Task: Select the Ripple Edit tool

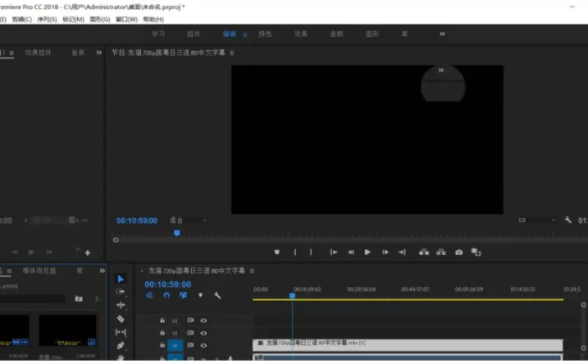Action: pos(121,305)
